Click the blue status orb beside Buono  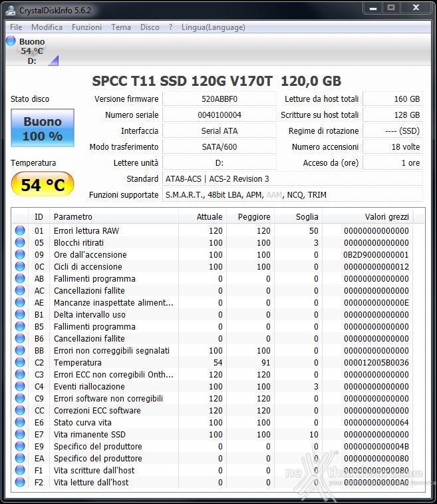point(11,41)
